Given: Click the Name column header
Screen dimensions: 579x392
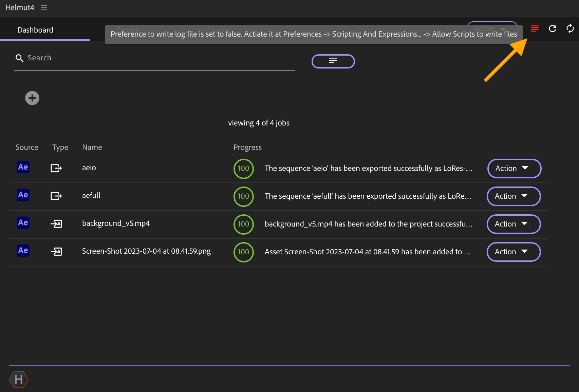Looking at the screenshot, I should pos(92,148).
